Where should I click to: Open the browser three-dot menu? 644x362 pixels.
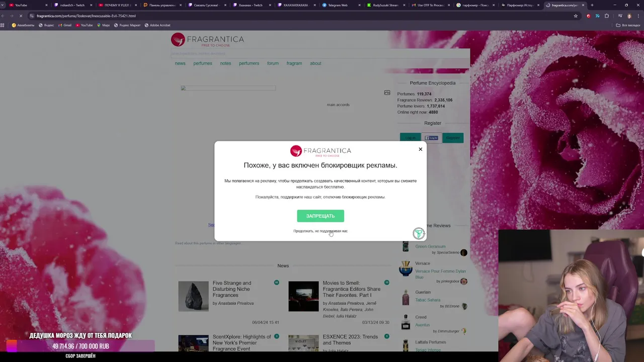tap(638, 16)
